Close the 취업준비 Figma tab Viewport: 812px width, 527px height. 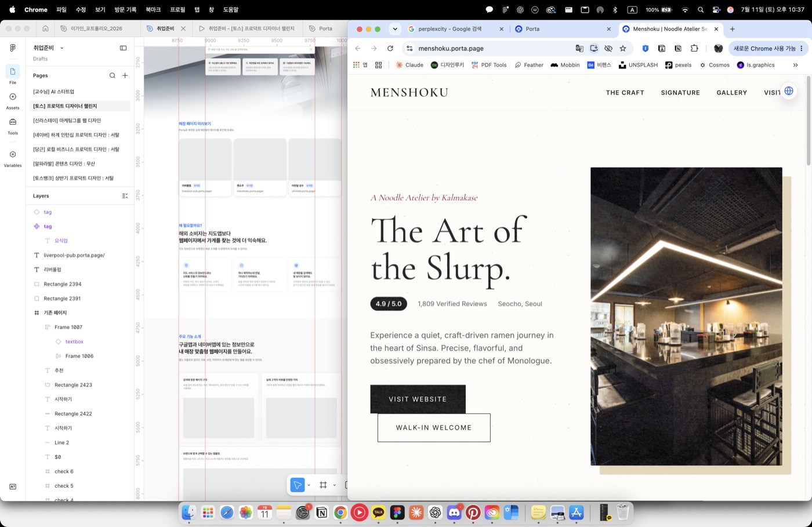click(x=183, y=28)
